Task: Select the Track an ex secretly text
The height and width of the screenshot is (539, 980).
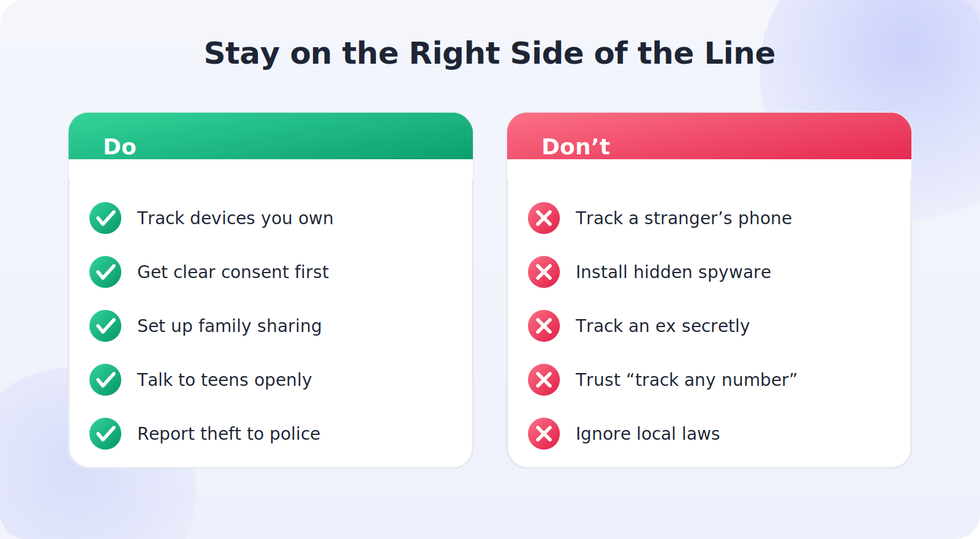Action: pyautogui.click(x=663, y=326)
